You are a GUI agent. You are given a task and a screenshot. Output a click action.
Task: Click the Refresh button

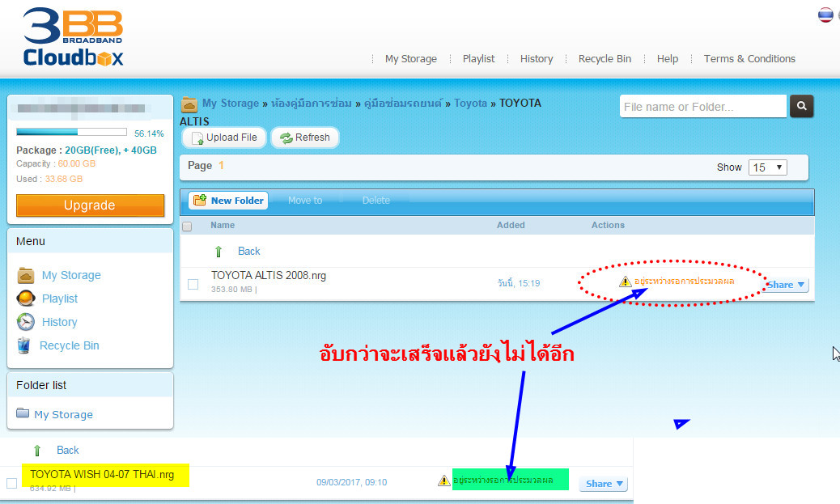pyautogui.click(x=305, y=138)
